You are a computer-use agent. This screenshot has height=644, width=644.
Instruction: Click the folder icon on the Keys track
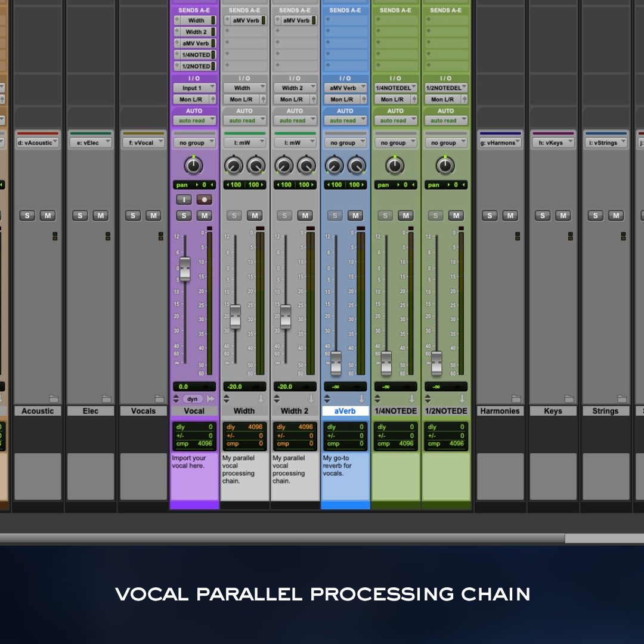click(569, 398)
